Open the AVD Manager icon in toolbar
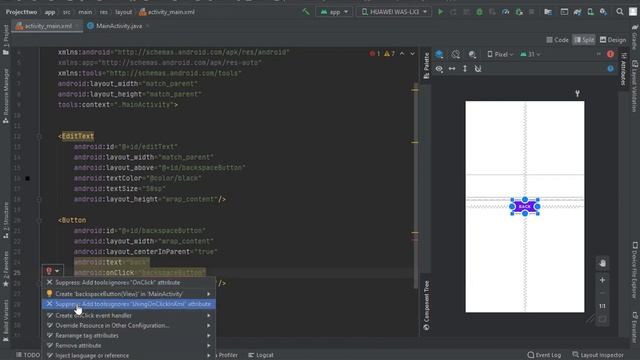This screenshot has height=360, width=640. click(x=590, y=12)
